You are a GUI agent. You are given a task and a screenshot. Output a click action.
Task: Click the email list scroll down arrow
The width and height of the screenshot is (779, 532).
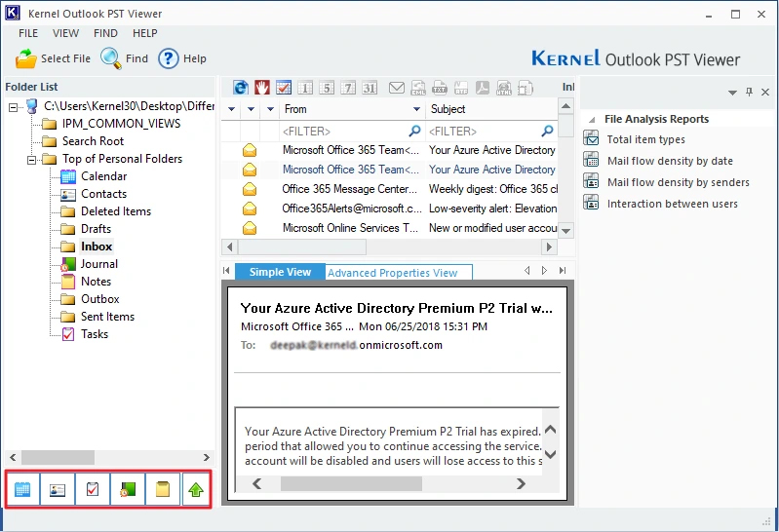click(x=565, y=231)
